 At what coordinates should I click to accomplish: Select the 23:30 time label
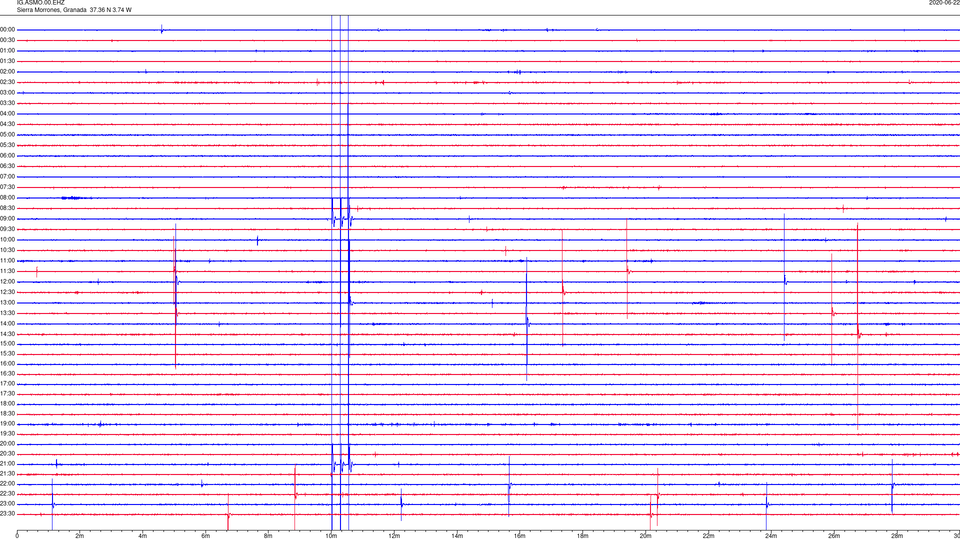(x=8, y=514)
